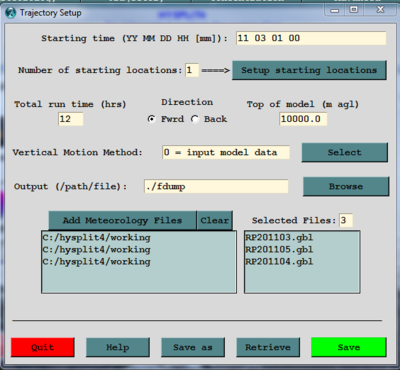Edit the number of starting locations field
Viewport: 400px width, 370px height.
(x=192, y=70)
